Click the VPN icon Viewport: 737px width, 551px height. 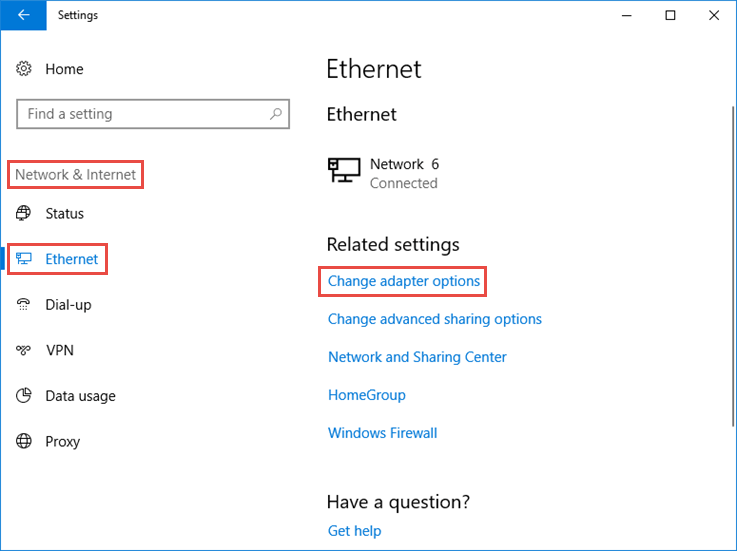click(x=25, y=350)
